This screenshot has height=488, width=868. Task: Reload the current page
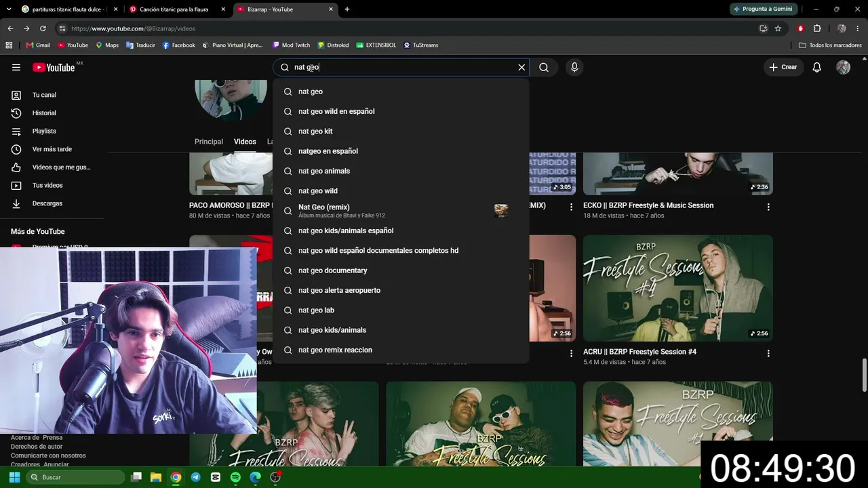[43, 28]
